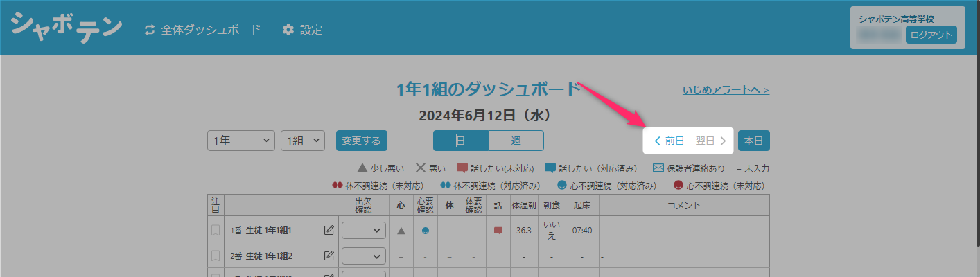980x277 pixels.
Task: Click the red speech bubble for 1番
Action: click(498, 231)
